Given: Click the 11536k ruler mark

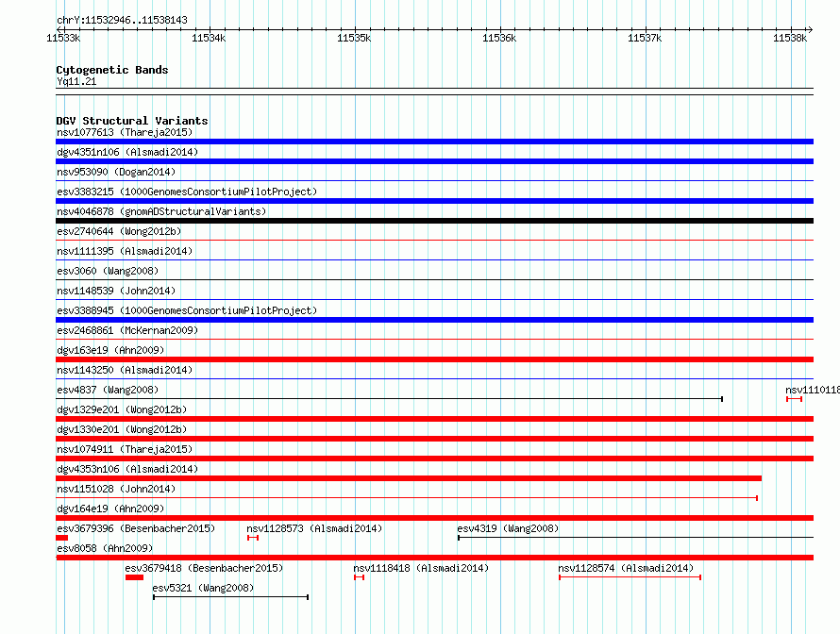Looking at the screenshot, I should (499, 38).
